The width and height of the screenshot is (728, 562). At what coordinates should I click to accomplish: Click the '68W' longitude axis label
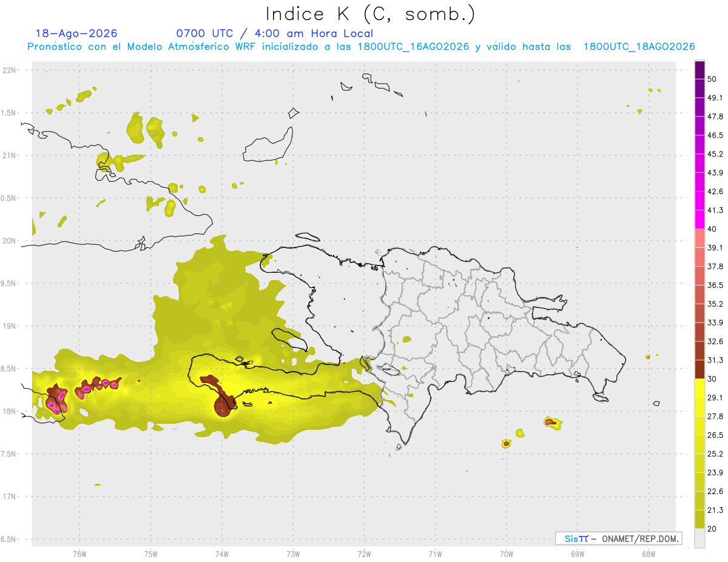pyautogui.click(x=649, y=554)
